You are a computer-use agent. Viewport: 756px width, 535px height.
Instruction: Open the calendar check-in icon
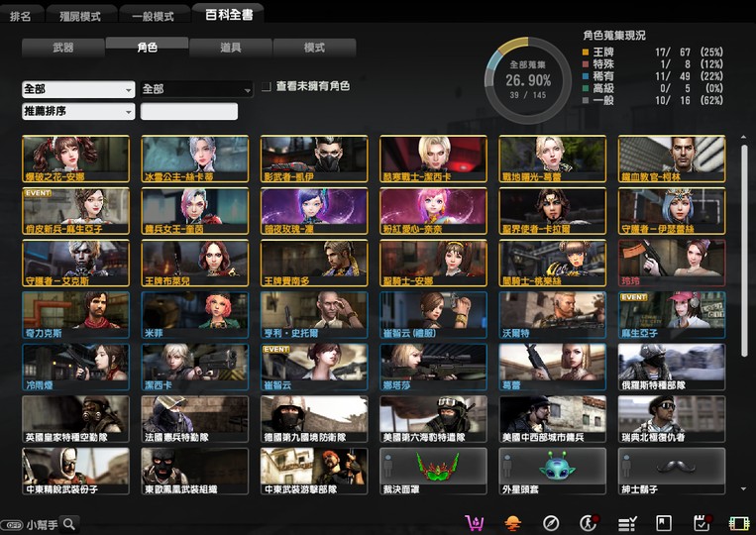[702, 523]
